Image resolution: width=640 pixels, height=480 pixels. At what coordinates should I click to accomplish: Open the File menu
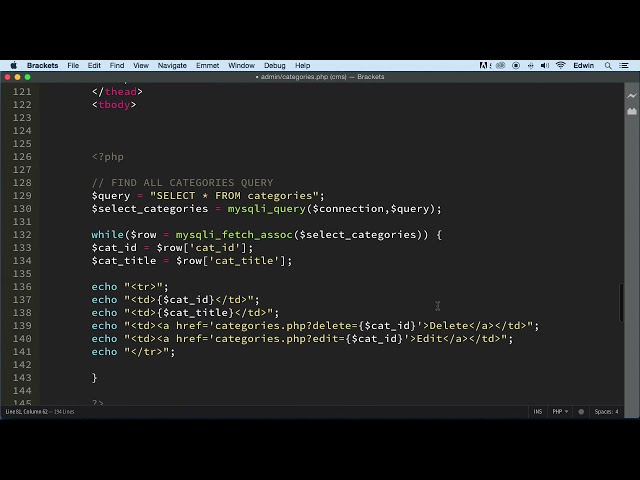coord(73,65)
